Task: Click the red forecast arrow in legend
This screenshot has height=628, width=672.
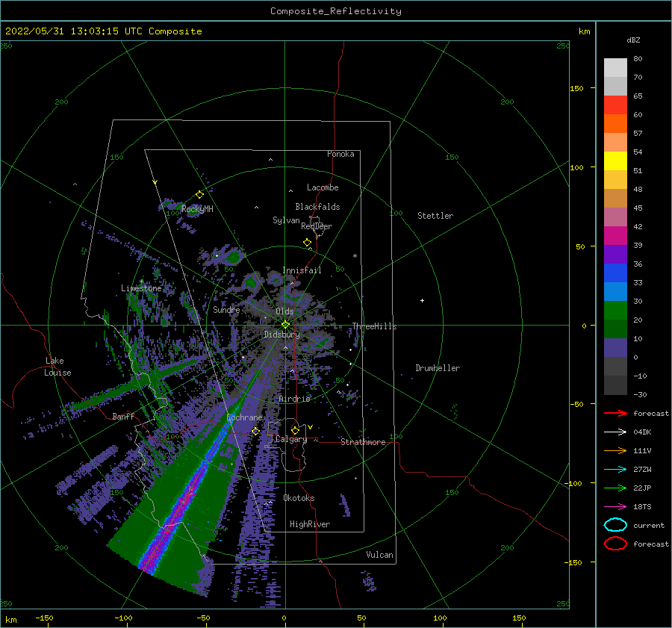Action: click(615, 413)
